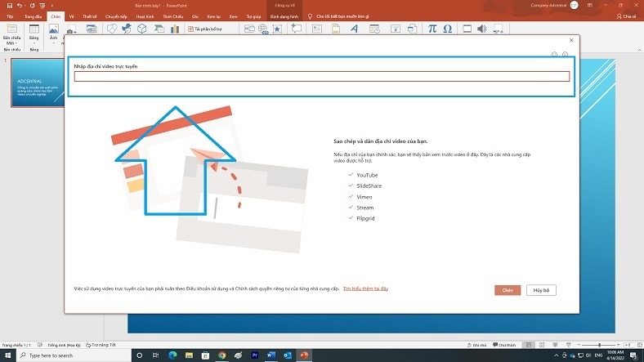Click the Save icon in quick access toolbar

7,6
